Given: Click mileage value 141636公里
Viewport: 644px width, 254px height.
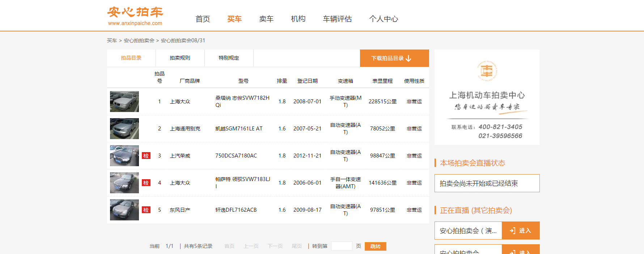Looking at the screenshot, I should 382,183.
